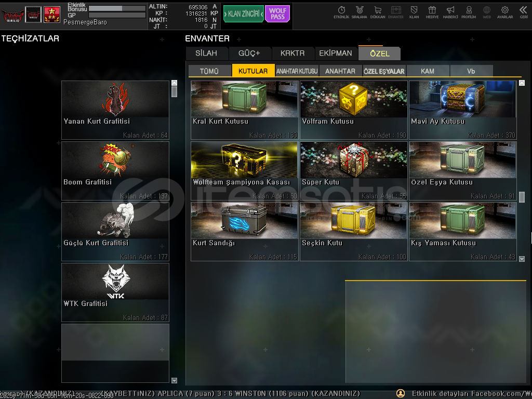Open the HEDİYE gift icon
Screen dimensions: 532x399
(432, 12)
